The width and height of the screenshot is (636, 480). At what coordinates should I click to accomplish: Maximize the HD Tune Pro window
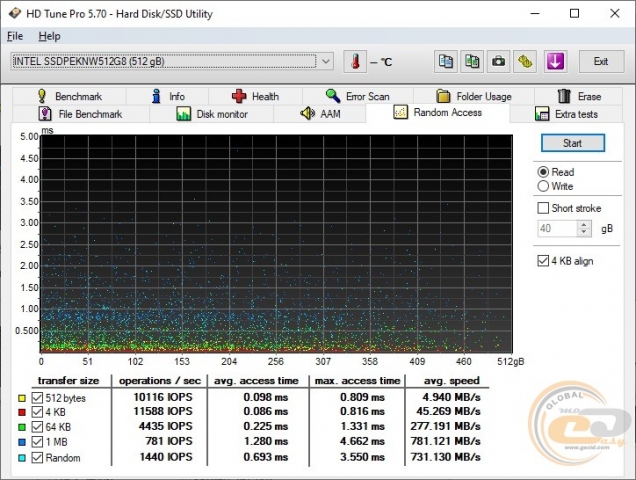pyautogui.click(x=574, y=13)
